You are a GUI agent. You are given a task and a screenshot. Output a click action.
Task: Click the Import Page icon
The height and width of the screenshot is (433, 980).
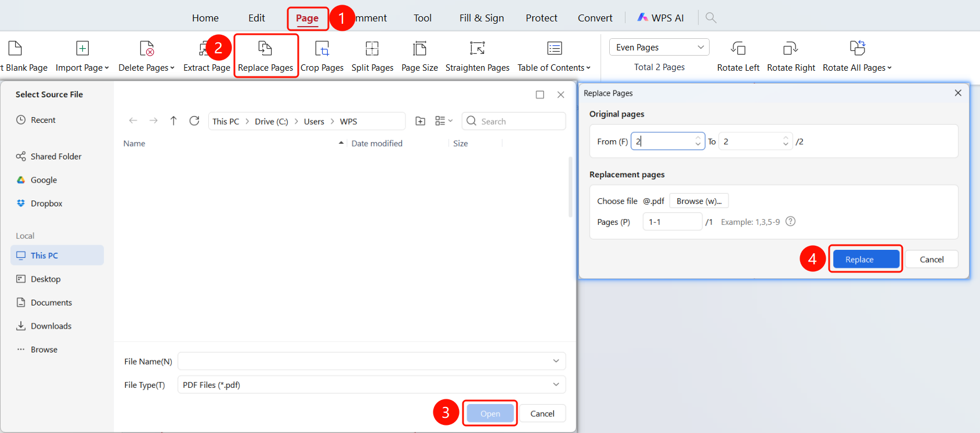point(82,48)
